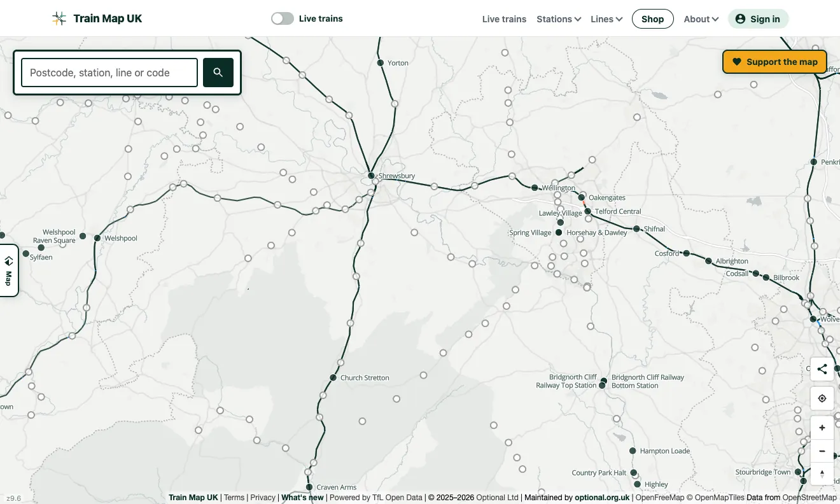Open the Shop page
The image size is (840, 504).
coord(653,19)
